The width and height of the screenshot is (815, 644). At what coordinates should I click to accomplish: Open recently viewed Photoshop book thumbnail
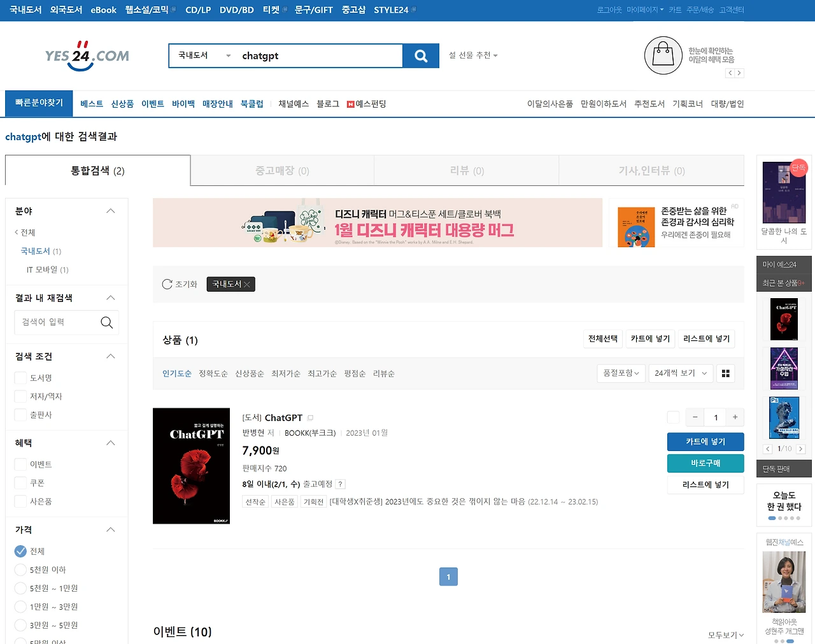(x=784, y=417)
